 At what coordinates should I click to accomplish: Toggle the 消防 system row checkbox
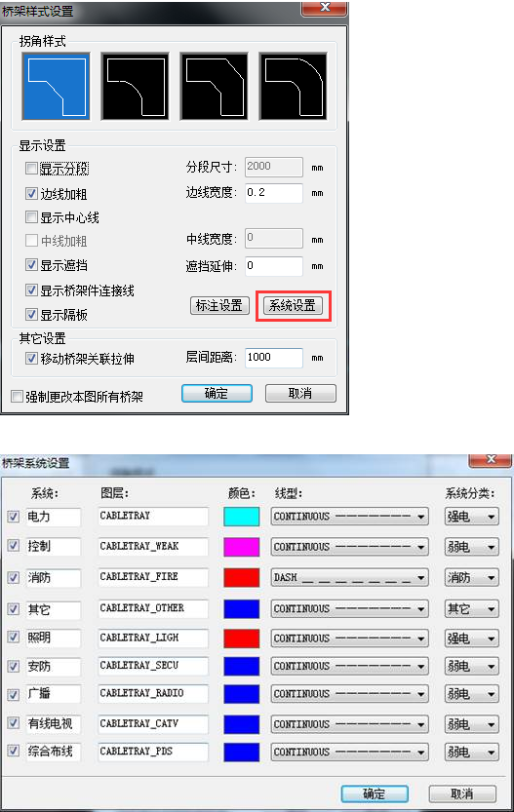pyautogui.click(x=14, y=577)
